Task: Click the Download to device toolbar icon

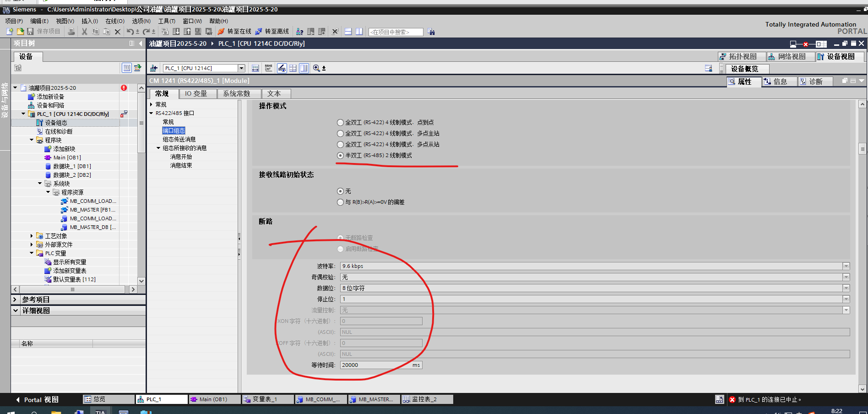Action: pos(176,31)
